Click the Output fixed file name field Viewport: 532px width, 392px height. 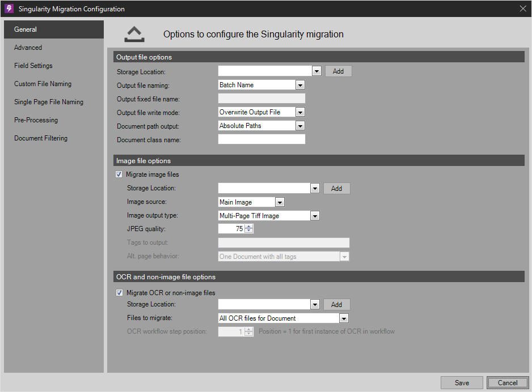point(261,99)
